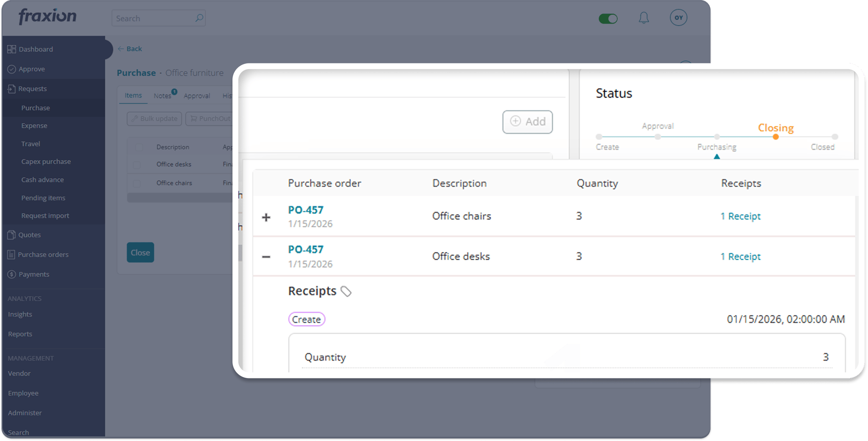868x441 pixels.
Task: Click the Add button
Action: coord(527,122)
